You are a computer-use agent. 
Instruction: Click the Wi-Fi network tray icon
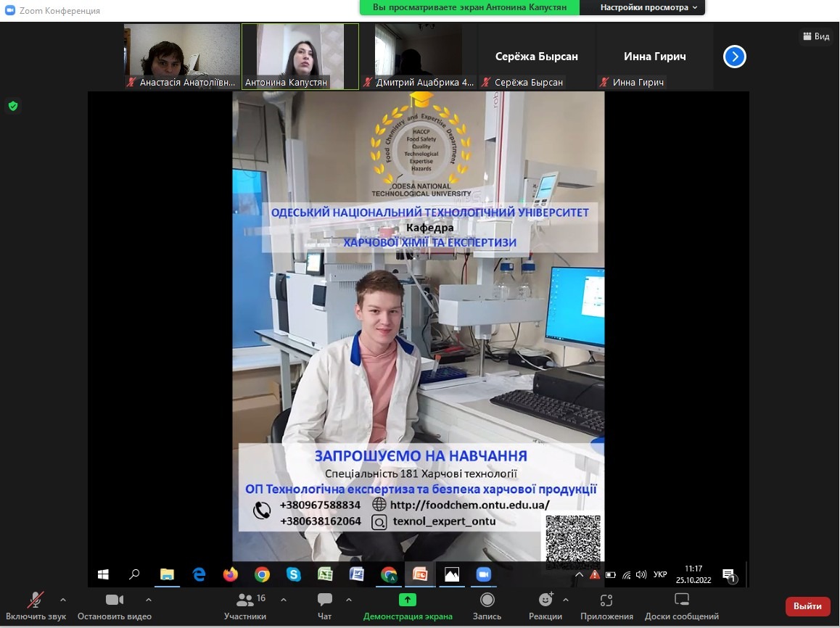626,574
